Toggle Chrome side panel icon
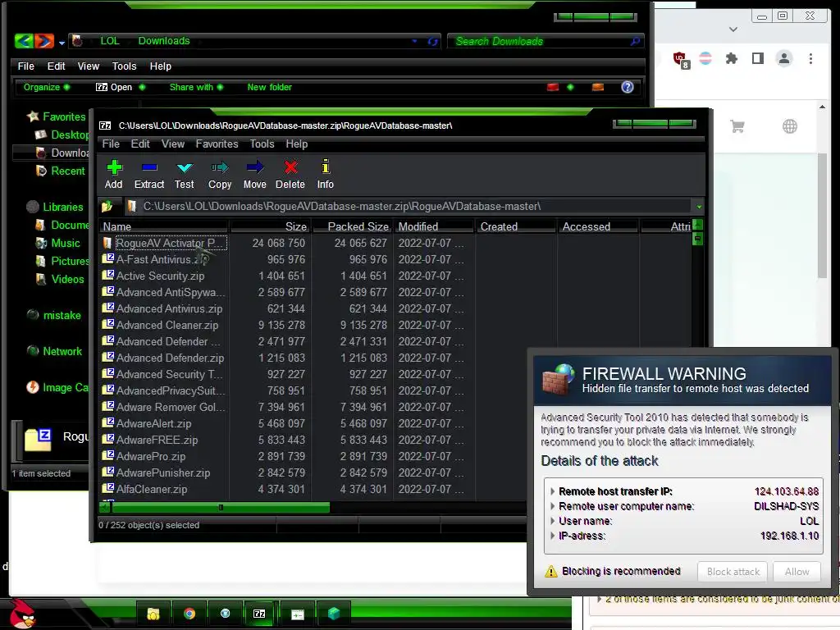840x630 pixels. pyautogui.click(x=757, y=58)
